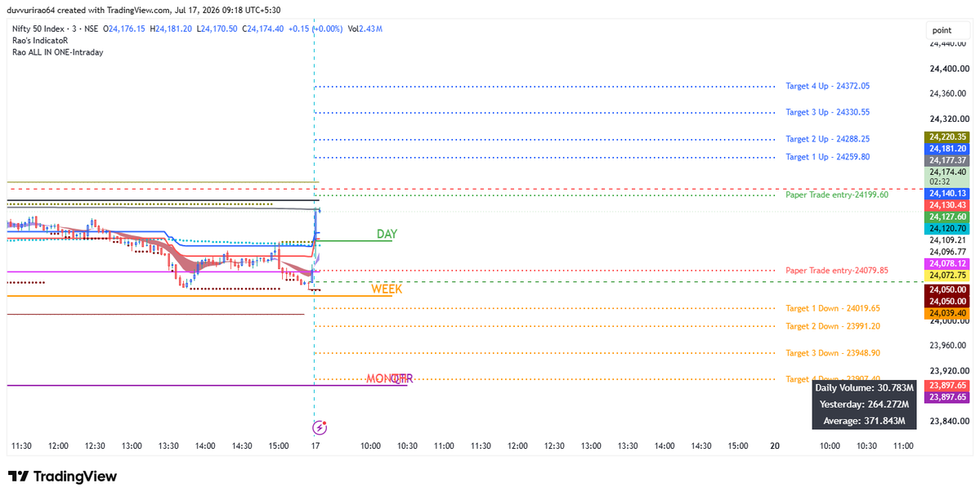Click the current price tag 24,174.40
This screenshot has height=497, width=980.
pos(947,172)
